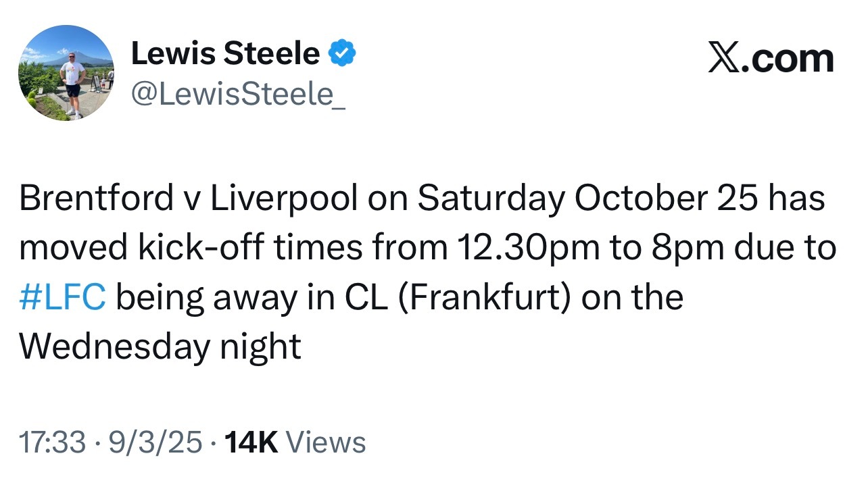The image size is (868, 489).
Task: Click on (Frankfurt) in the tweet
Action: tap(485, 299)
